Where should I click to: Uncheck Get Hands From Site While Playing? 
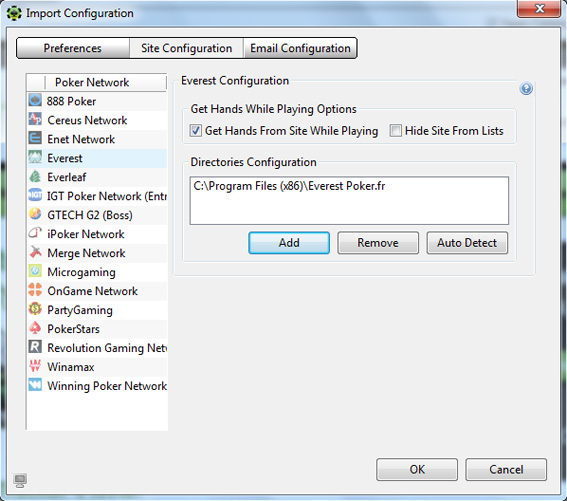coord(196,131)
